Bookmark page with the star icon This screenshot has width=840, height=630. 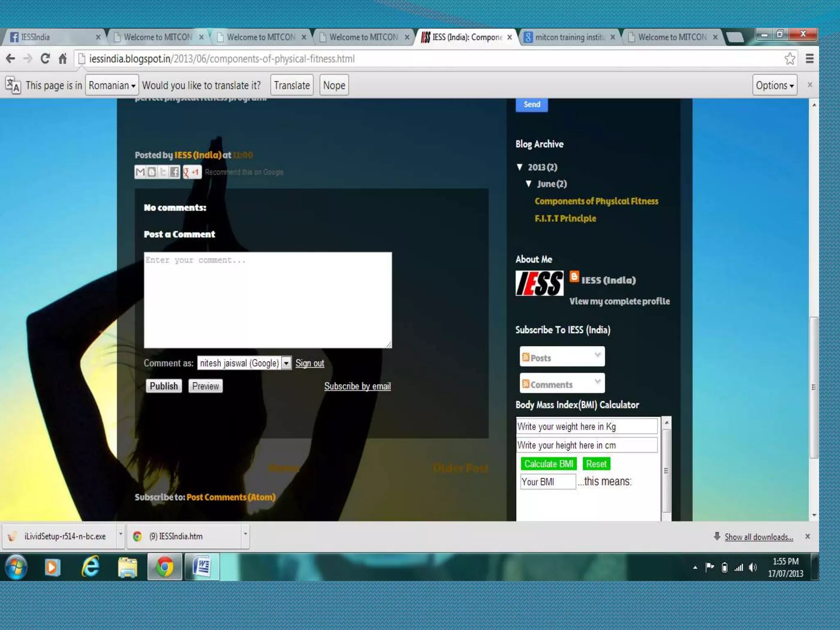coord(790,59)
